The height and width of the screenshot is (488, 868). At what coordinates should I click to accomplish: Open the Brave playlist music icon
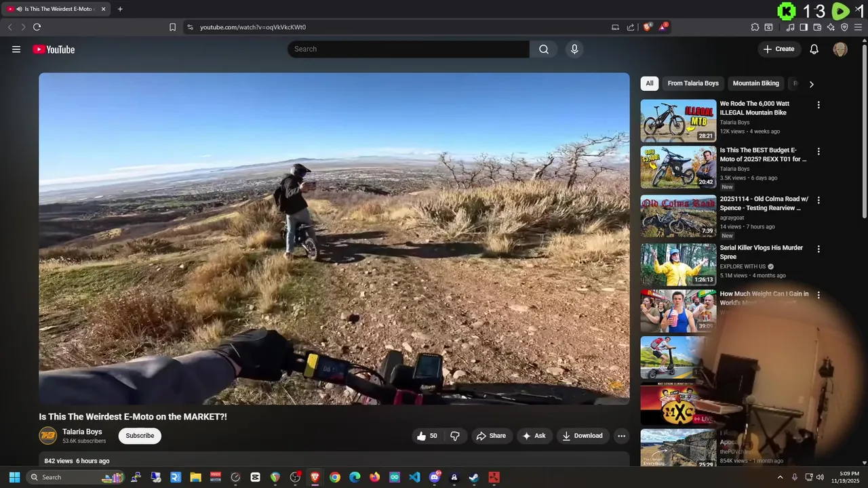[790, 27]
